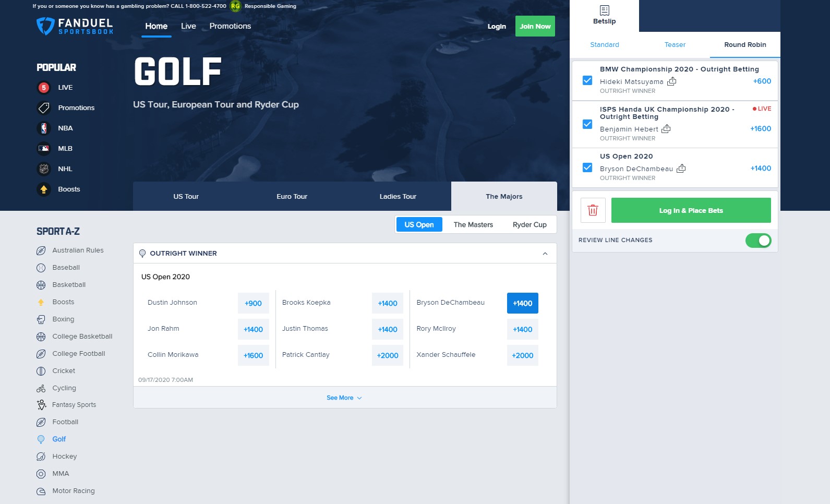This screenshot has width=830, height=504.
Task: Open the Live nav item
Action: coord(188,26)
